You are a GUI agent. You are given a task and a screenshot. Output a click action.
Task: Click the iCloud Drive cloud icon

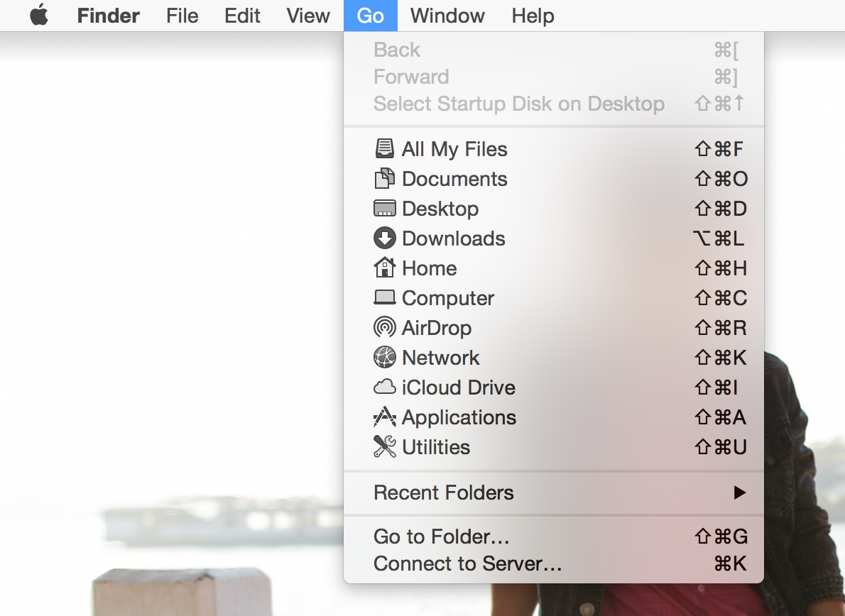(x=384, y=387)
